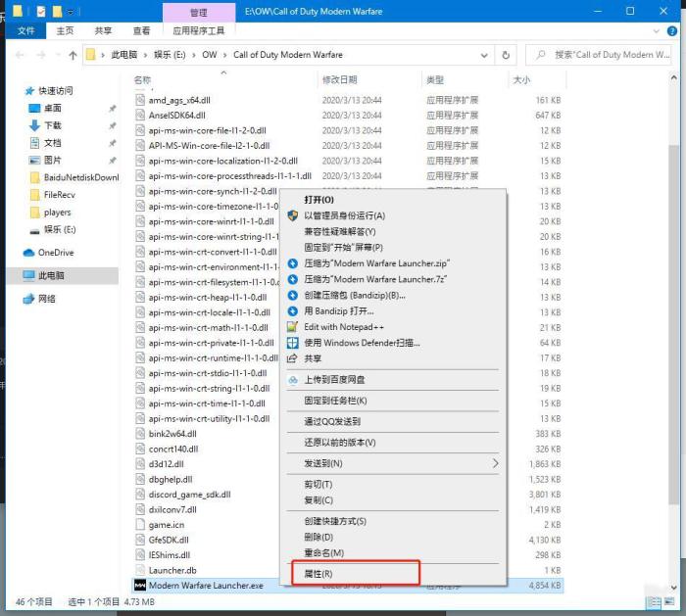This screenshot has height=616, width=686.
Task: Sort by the 修改日期 column header
Action: 340,80
